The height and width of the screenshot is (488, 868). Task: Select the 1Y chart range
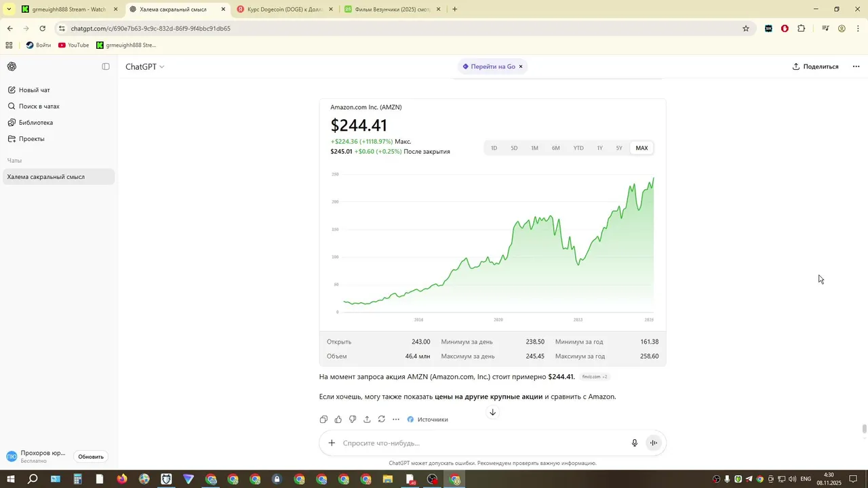pos(599,148)
